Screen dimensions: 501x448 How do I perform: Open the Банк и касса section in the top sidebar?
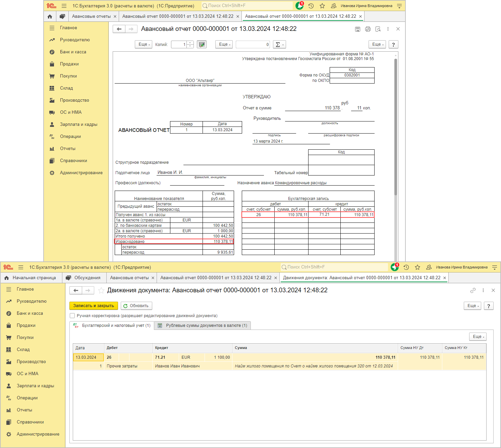(x=73, y=52)
